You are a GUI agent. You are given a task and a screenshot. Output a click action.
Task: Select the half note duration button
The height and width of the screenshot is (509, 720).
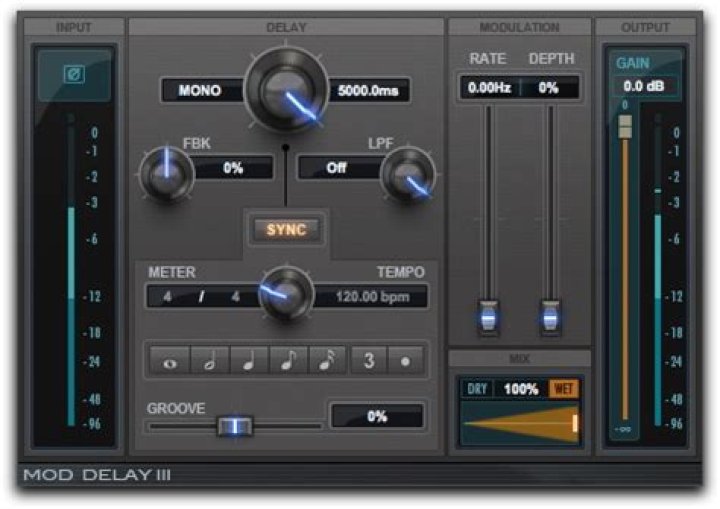tap(210, 362)
